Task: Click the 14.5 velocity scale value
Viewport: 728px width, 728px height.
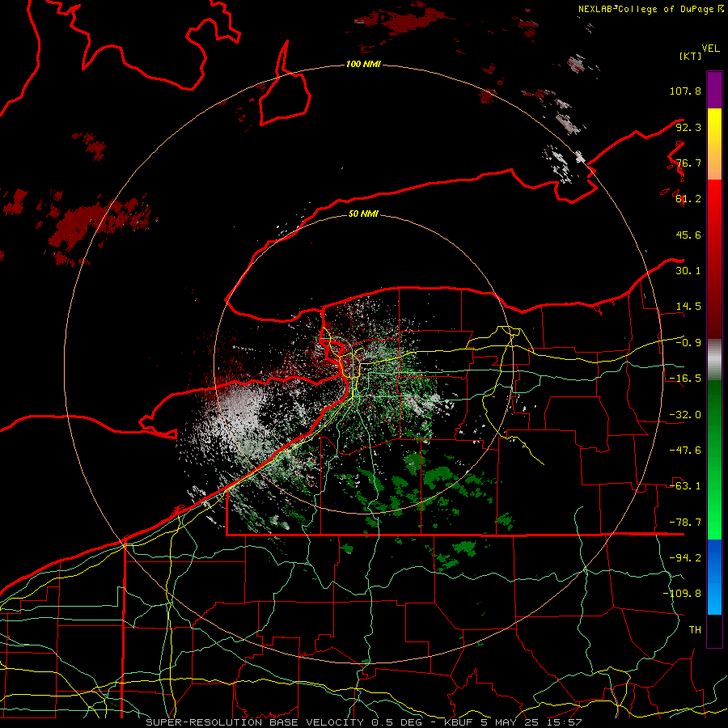Action: pyautogui.click(x=688, y=307)
